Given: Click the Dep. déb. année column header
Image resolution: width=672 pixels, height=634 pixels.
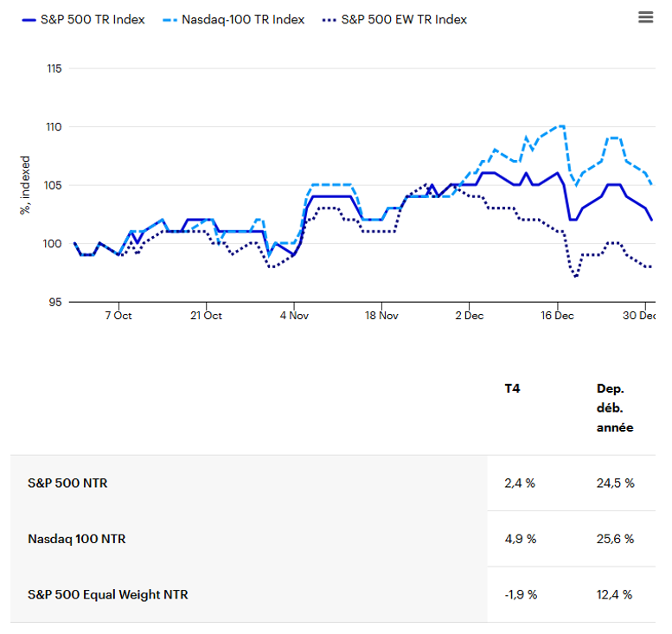Looking at the screenshot, I should (x=614, y=408).
